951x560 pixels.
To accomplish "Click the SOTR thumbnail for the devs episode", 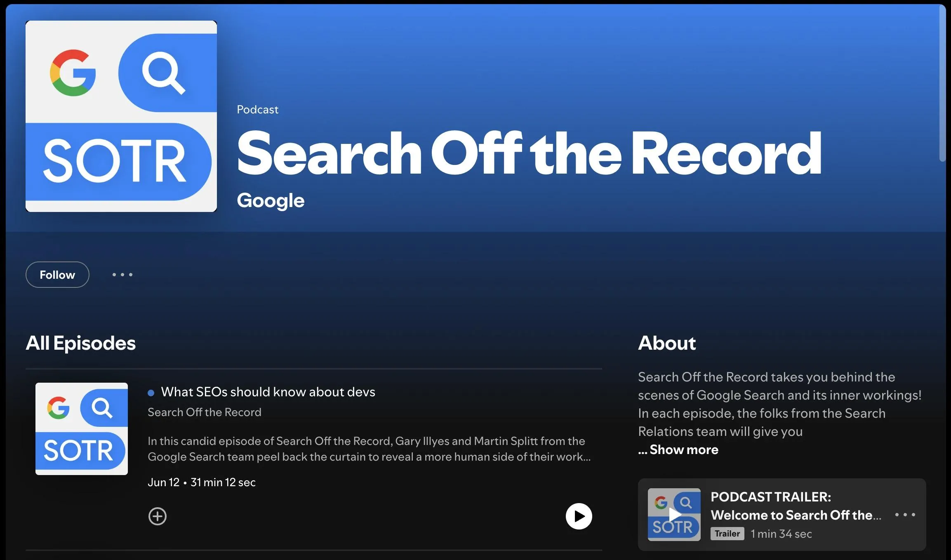I will click(x=82, y=429).
